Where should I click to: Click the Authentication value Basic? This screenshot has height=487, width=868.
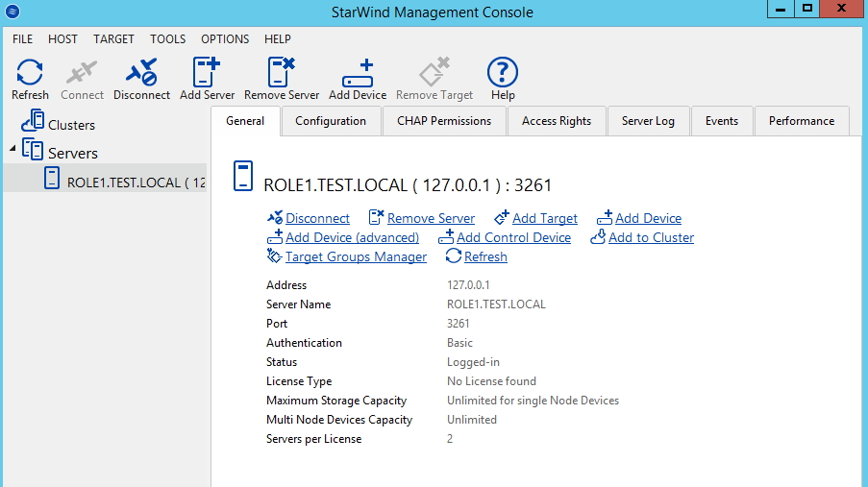(459, 343)
